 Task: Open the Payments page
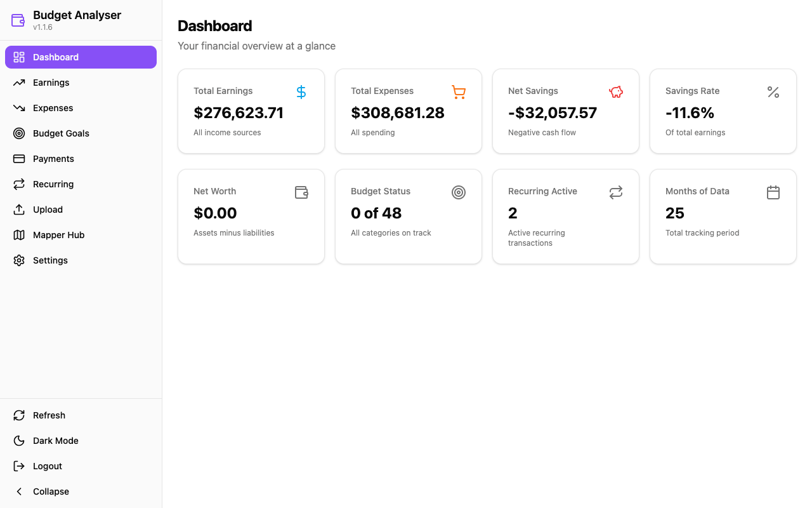[54, 159]
